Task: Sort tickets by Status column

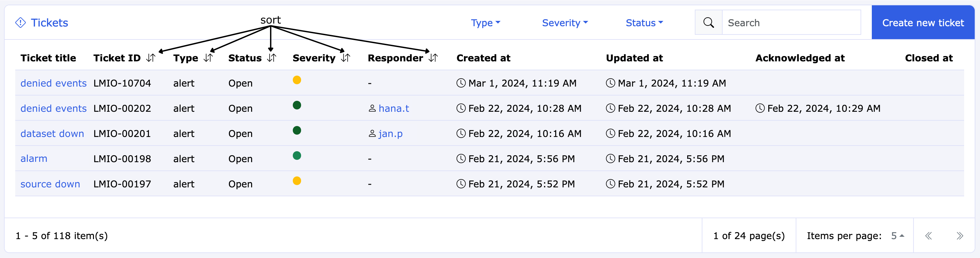Action: tap(271, 58)
